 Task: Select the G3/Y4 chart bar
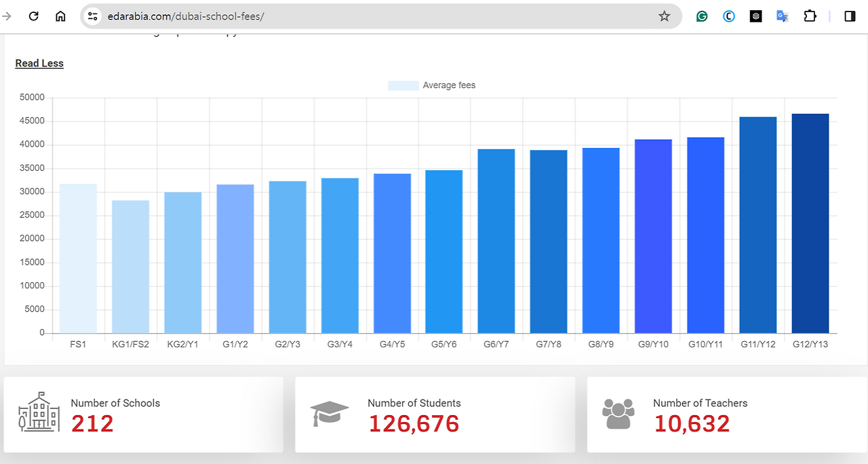pyautogui.click(x=340, y=256)
